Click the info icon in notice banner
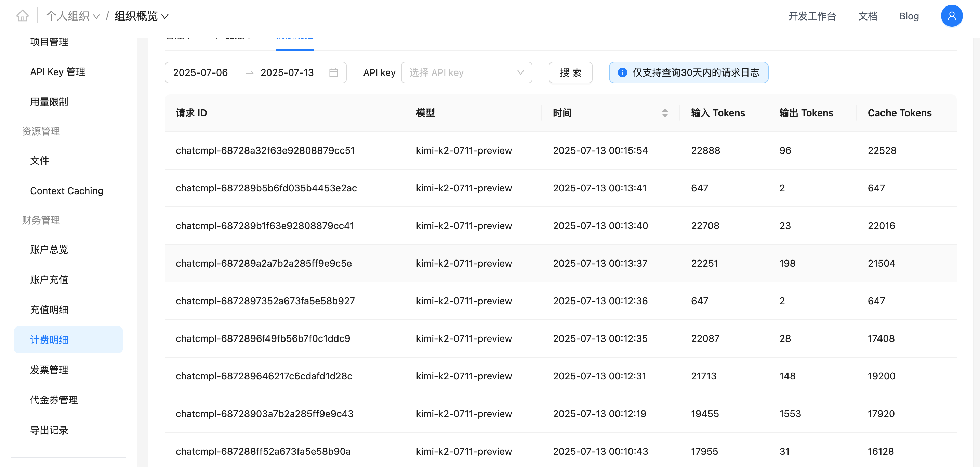The width and height of the screenshot is (980, 467). pos(622,72)
